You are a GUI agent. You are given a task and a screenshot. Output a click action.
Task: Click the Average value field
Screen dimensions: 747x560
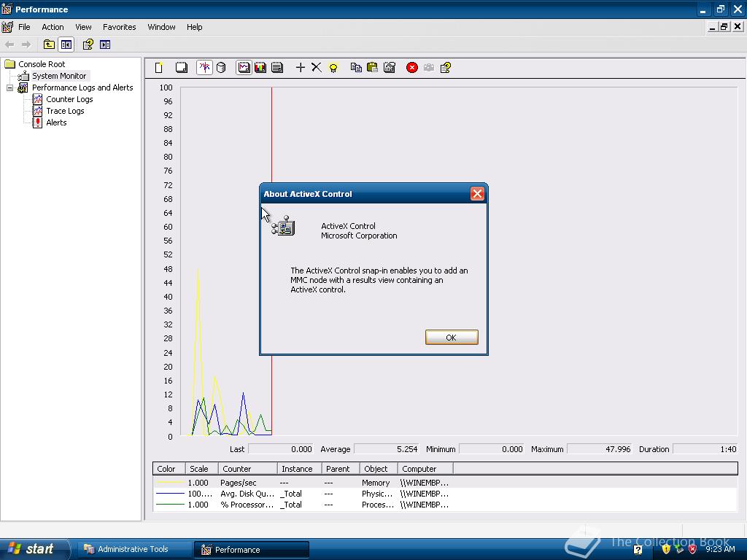pos(387,449)
